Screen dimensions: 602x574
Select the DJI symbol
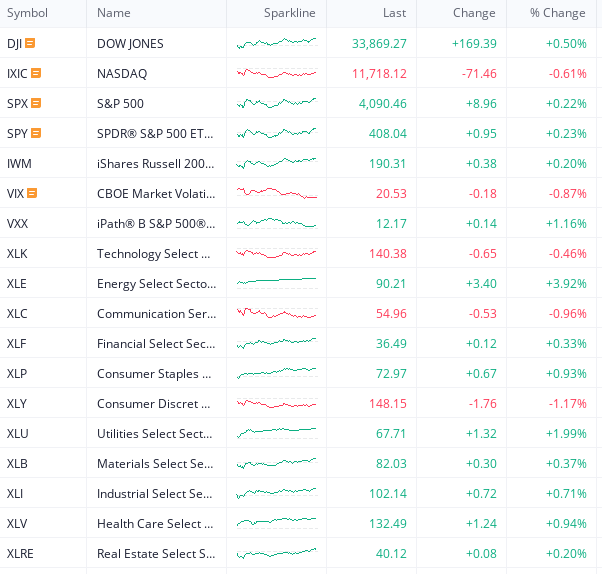[x=14, y=44]
